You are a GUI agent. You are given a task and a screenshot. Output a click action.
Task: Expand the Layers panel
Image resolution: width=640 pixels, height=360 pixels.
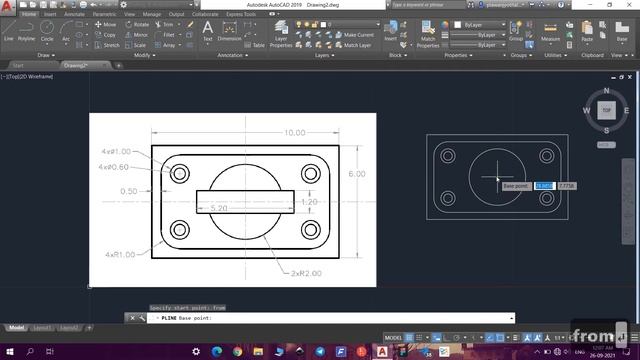[324, 55]
